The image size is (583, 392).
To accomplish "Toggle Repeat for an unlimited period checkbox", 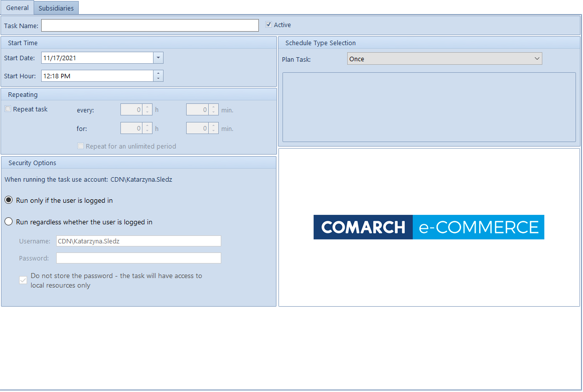I will (80, 146).
